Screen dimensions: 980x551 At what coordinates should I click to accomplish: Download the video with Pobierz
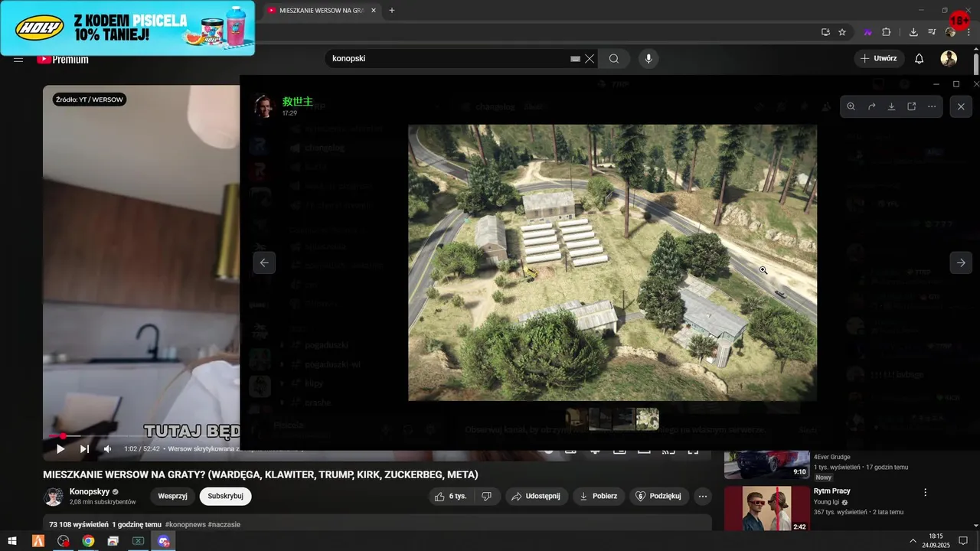(598, 496)
